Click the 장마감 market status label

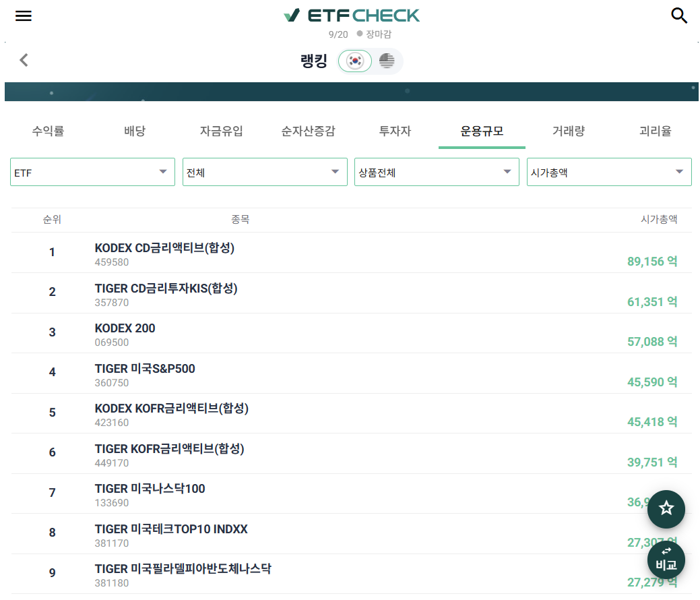(379, 34)
